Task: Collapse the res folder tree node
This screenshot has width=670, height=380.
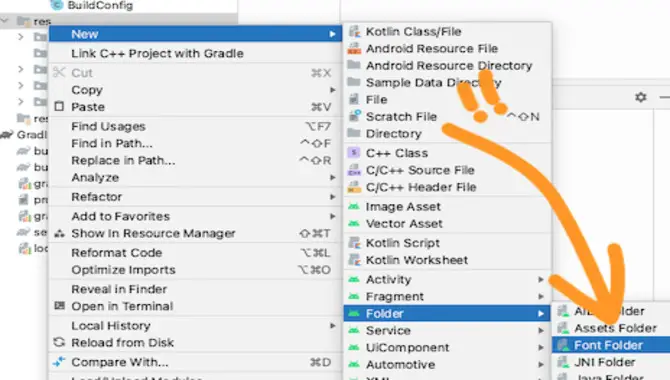Action: click(5, 21)
